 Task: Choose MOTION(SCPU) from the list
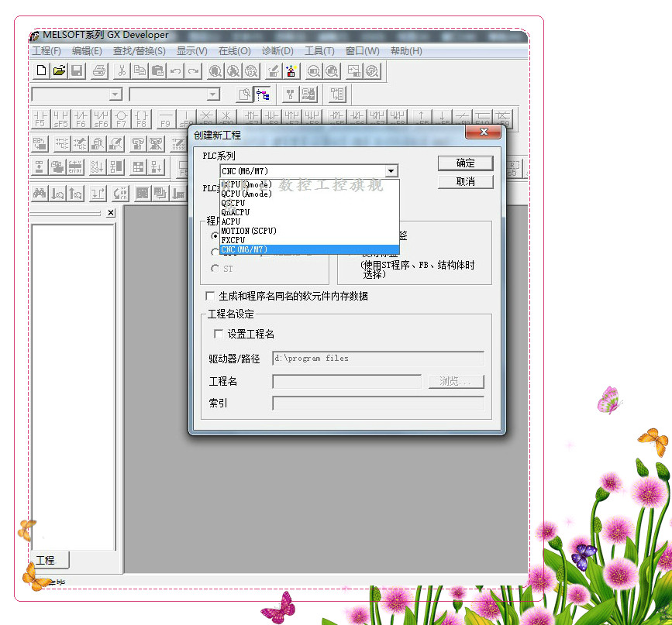(x=309, y=231)
